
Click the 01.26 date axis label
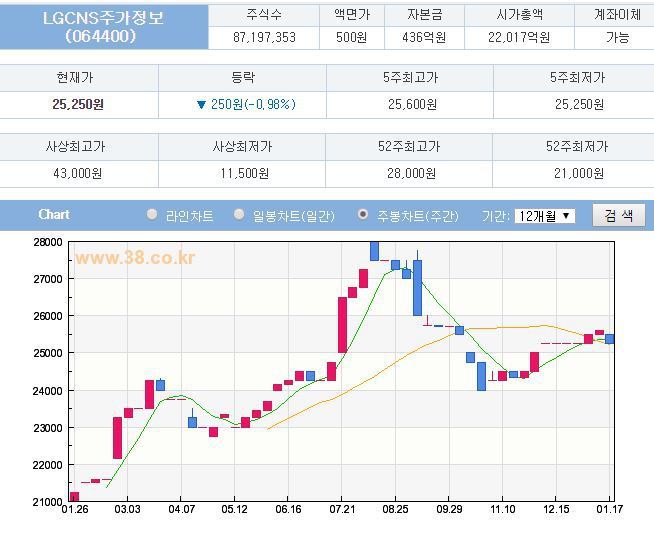pyautogui.click(x=75, y=509)
